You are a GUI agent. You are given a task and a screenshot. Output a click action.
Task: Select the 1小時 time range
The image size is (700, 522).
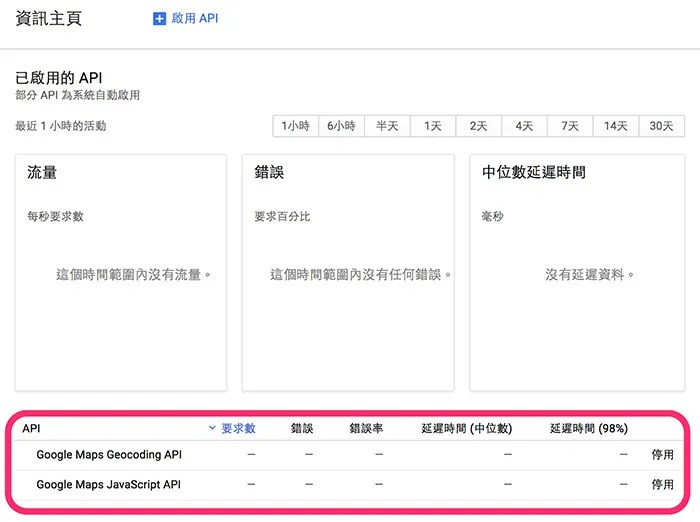pyautogui.click(x=296, y=126)
